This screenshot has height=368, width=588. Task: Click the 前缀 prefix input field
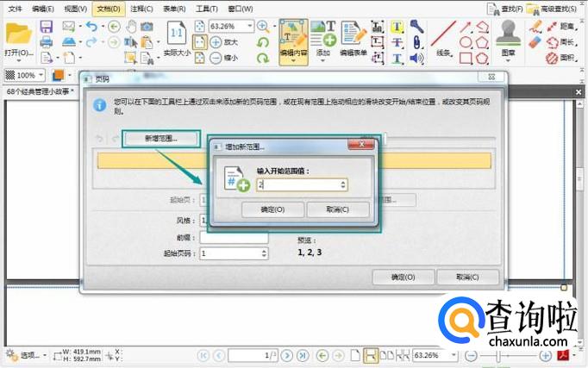tap(234, 238)
